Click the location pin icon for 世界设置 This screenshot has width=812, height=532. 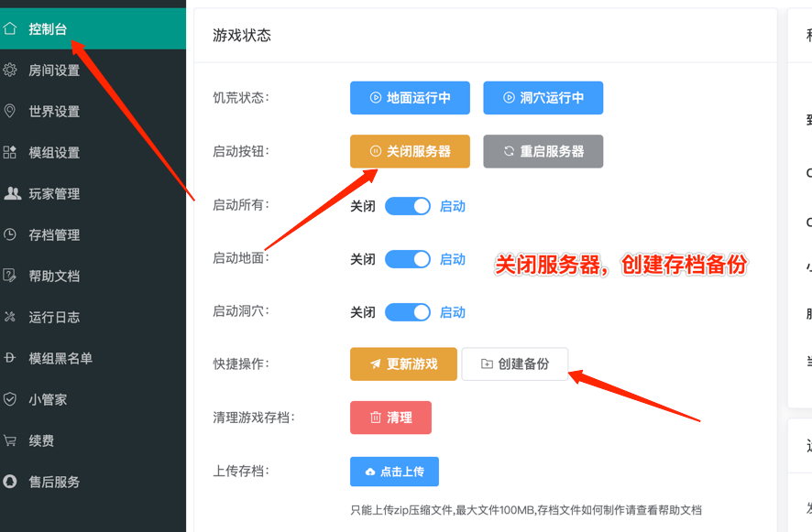10,111
